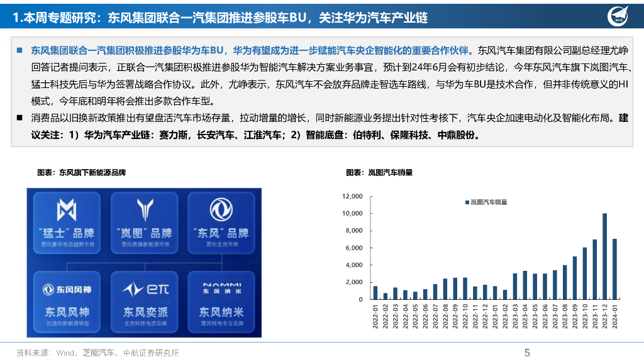644x362 pixels.
Task: Click the tallest bar for 2023-12 sales
Action: (604, 256)
